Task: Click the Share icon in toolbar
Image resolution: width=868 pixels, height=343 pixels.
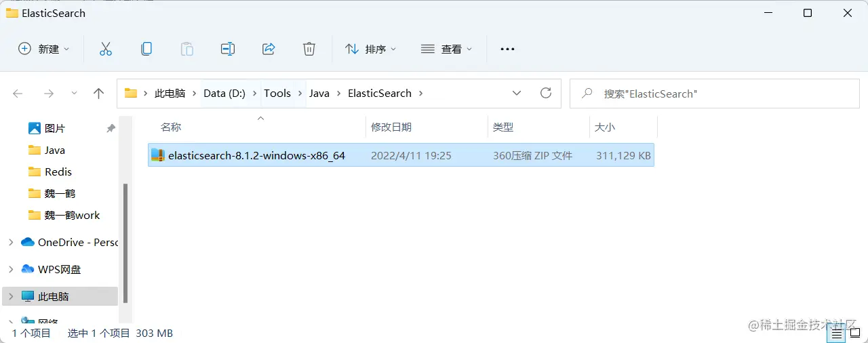Action: (269, 49)
